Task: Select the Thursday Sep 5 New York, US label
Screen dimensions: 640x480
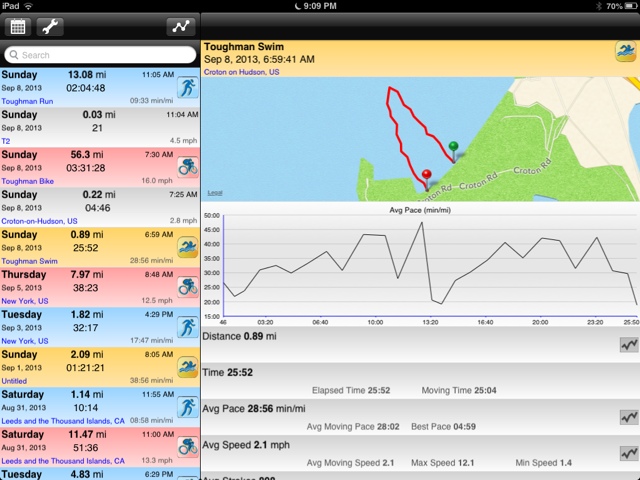Action: [x=25, y=301]
